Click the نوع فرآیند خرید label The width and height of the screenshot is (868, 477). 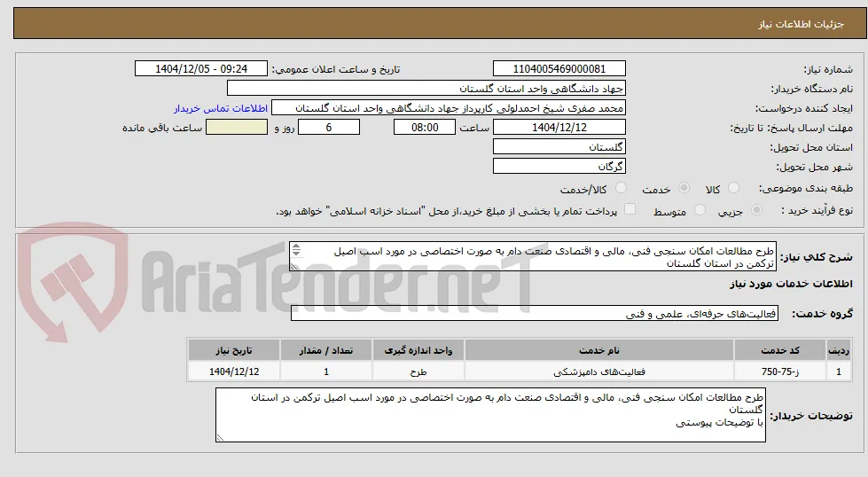(817, 210)
